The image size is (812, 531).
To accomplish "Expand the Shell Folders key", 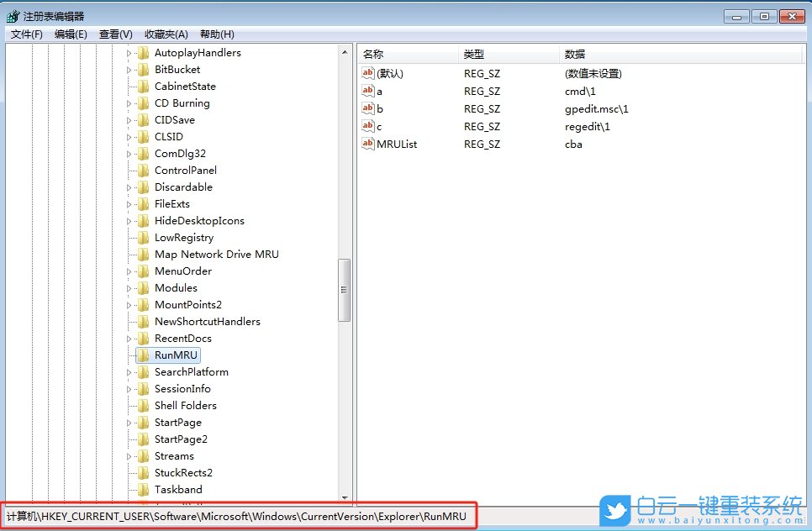I will coord(128,405).
